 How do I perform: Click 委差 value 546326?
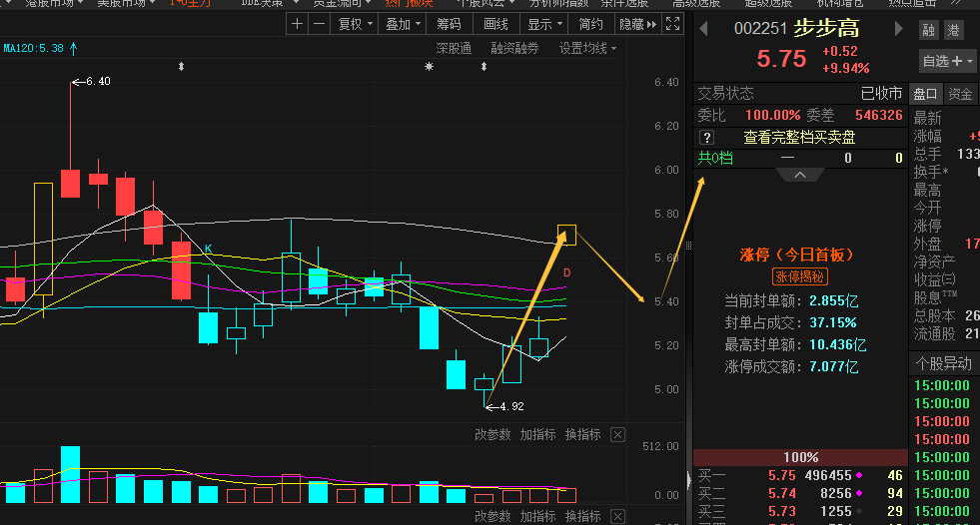pos(879,116)
